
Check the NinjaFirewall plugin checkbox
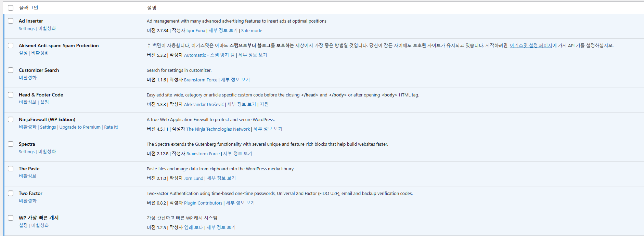(x=11, y=119)
